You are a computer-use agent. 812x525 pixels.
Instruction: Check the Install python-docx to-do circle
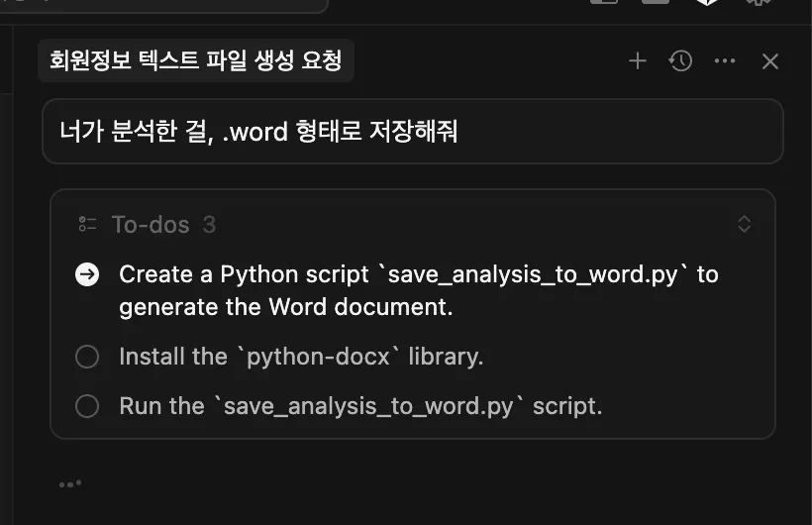click(x=87, y=357)
